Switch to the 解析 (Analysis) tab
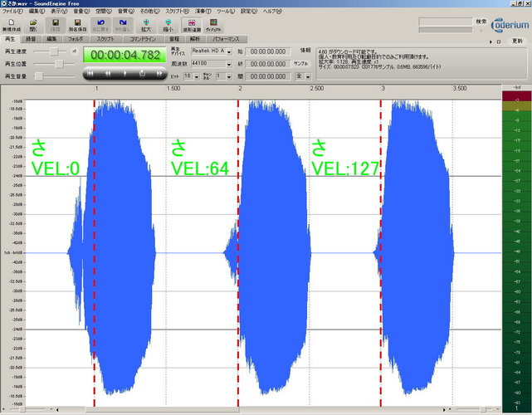The image size is (532, 415). click(195, 39)
